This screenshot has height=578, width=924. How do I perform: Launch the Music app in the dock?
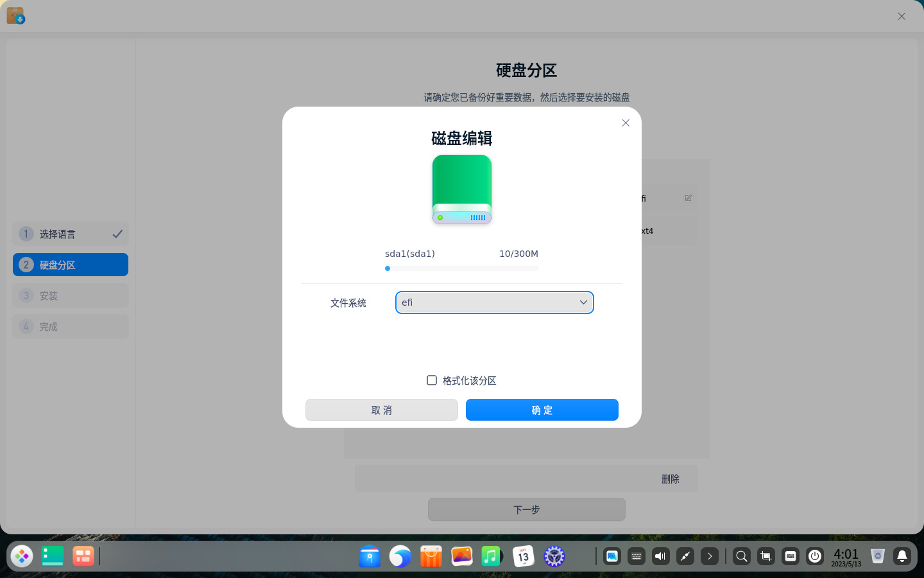click(x=492, y=556)
